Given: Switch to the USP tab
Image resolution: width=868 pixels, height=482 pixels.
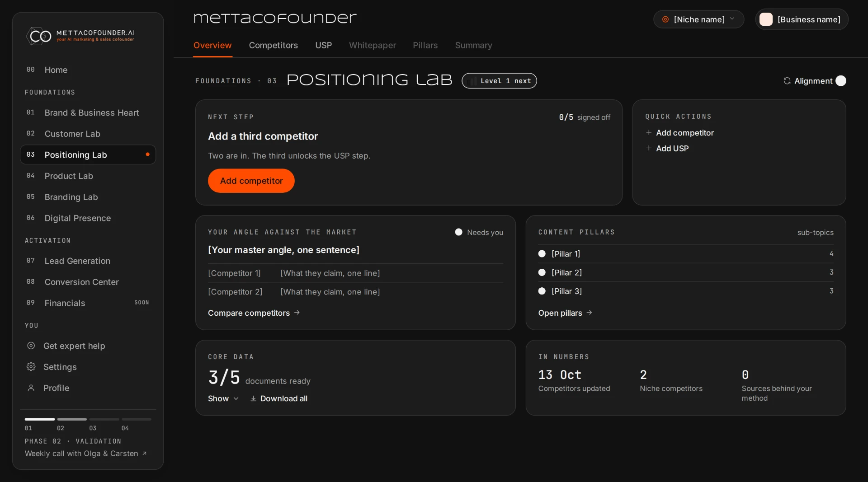Looking at the screenshot, I should [x=323, y=45].
